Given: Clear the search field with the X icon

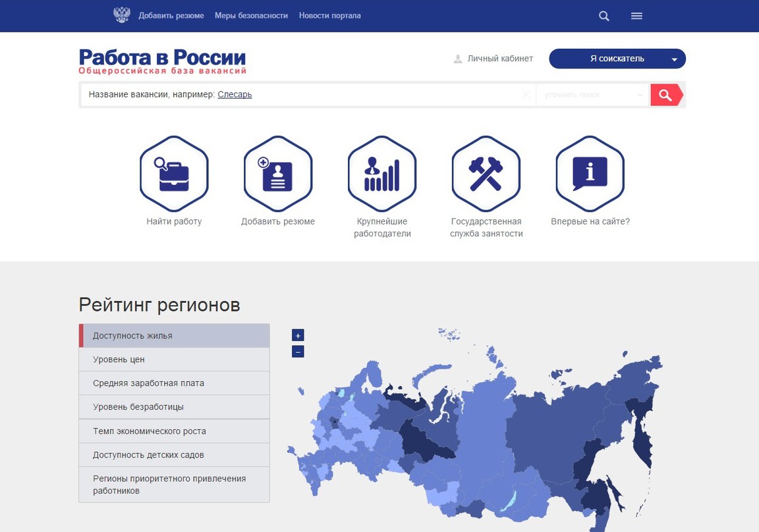Looking at the screenshot, I should (x=526, y=94).
